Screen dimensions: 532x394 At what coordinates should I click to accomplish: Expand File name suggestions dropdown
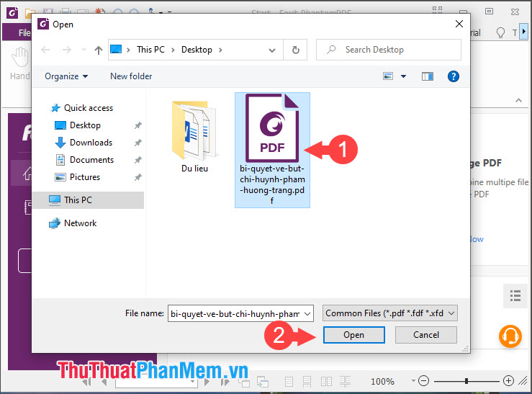pos(307,313)
